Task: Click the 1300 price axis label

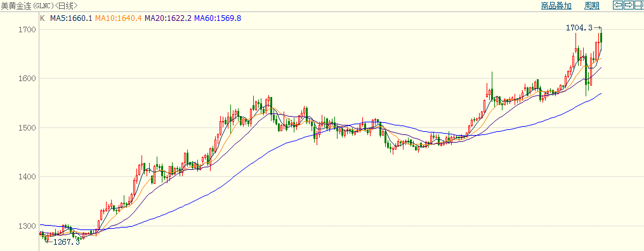Action: 27,226
